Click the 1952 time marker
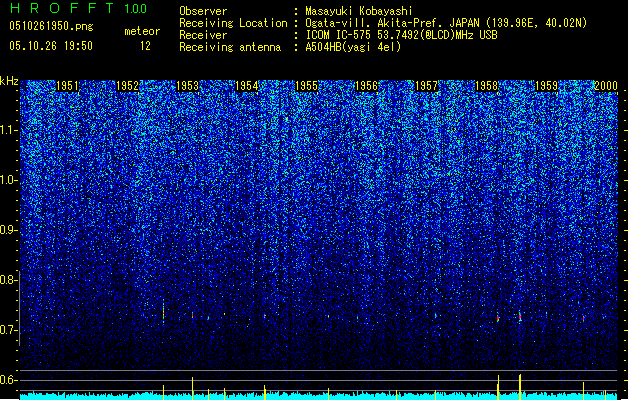 pos(127,86)
